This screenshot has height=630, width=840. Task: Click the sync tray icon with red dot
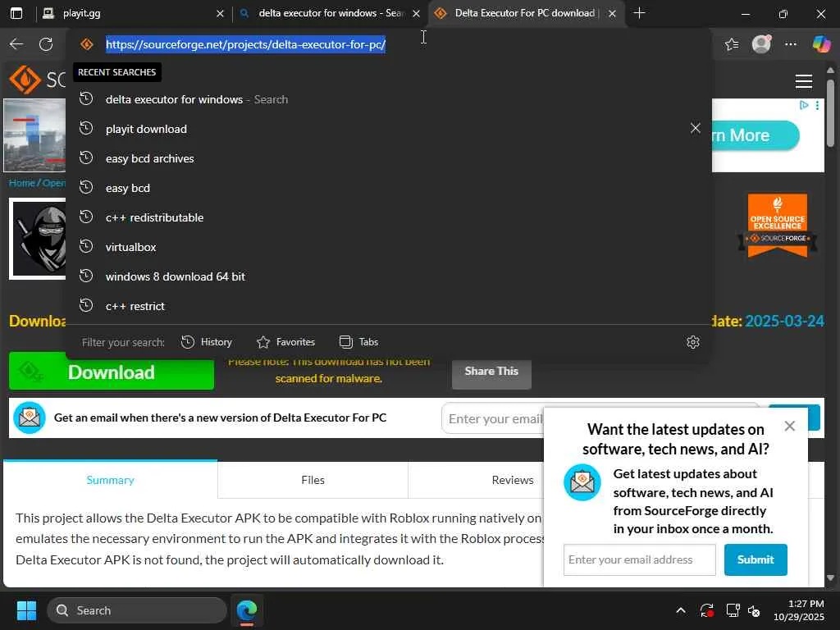tap(706, 610)
